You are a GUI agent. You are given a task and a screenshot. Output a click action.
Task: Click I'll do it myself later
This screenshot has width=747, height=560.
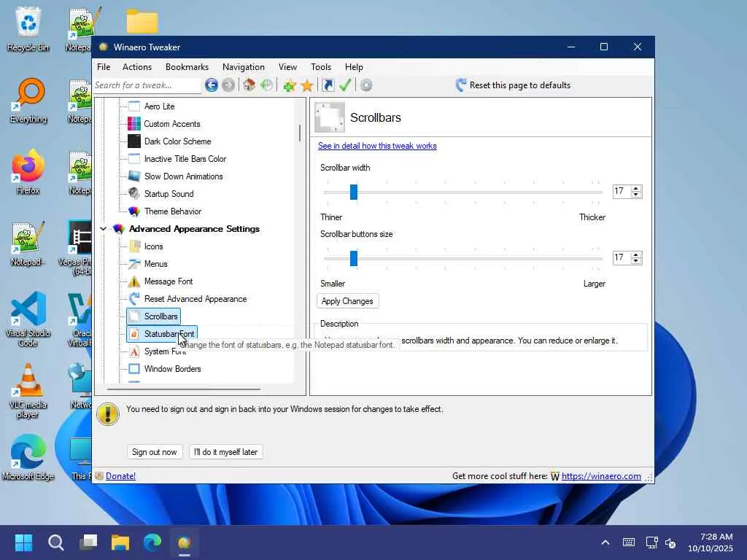[x=226, y=452]
